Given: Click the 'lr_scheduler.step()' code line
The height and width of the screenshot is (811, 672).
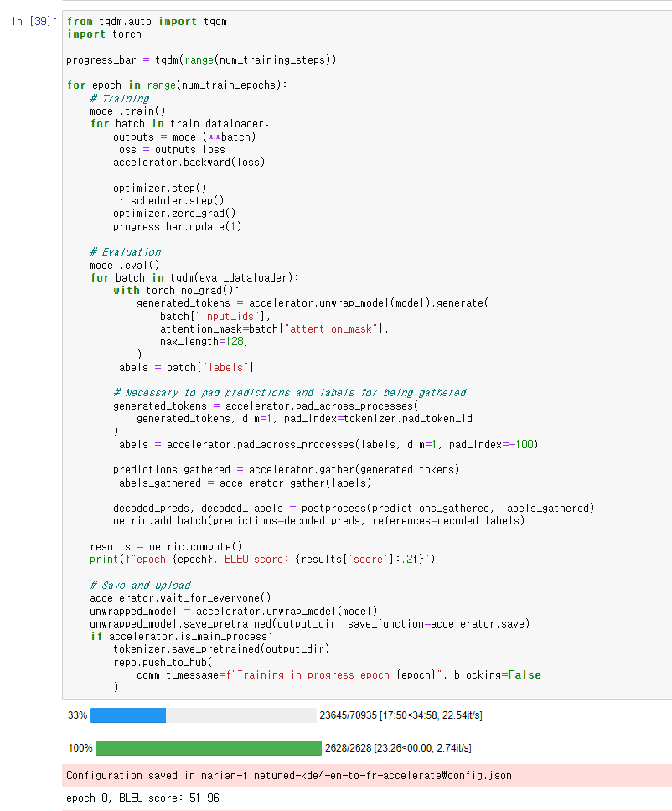Looking at the screenshot, I should (168, 200).
